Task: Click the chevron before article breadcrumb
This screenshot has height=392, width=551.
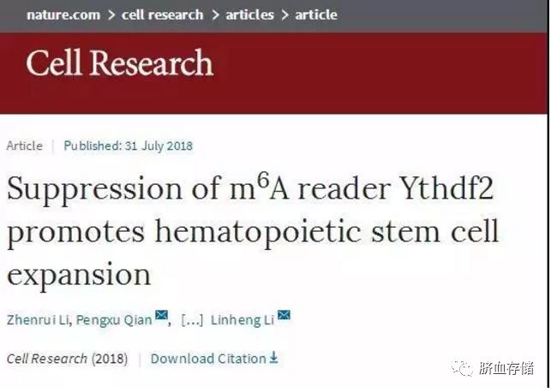Action: point(284,15)
